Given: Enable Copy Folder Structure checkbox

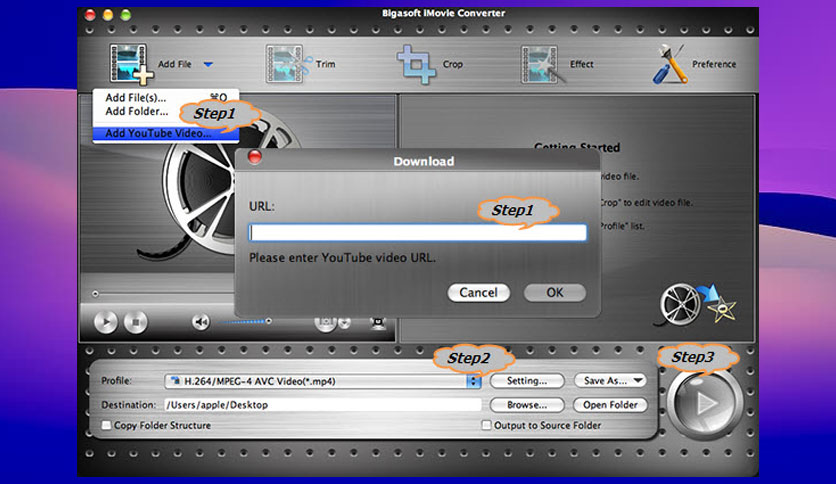Looking at the screenshot, I should click(x=107, y=425).
